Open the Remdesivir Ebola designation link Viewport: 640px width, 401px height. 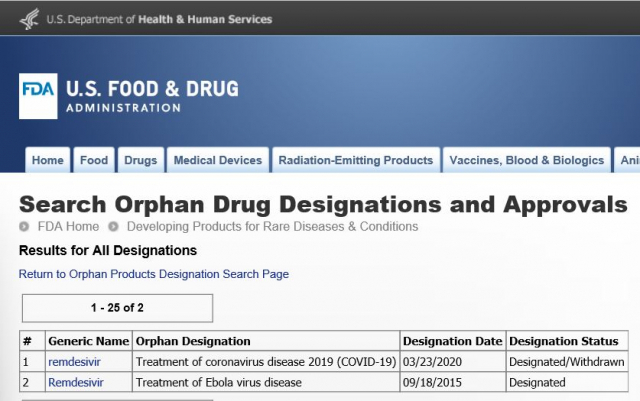coord(76,383)
